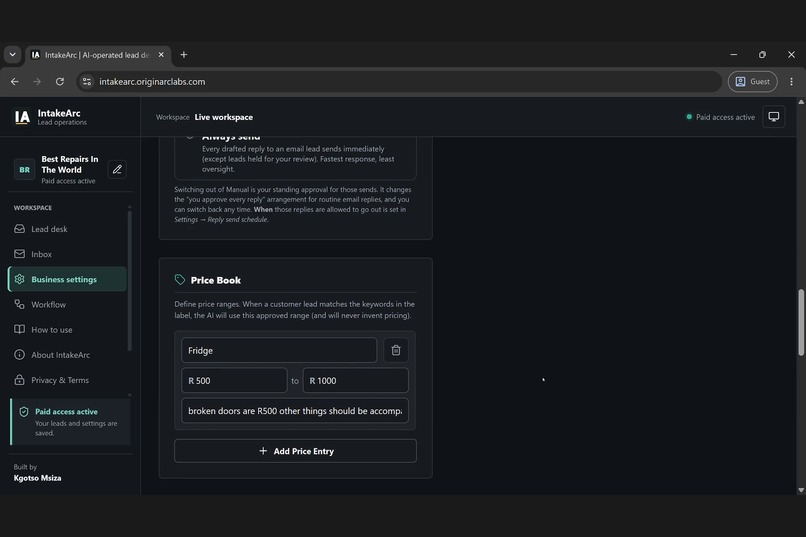The width and height of the screenshot is (806, 537).
Task: Select Business settings in sidebar
Action: pyautogui.click(x=67, y=280)
